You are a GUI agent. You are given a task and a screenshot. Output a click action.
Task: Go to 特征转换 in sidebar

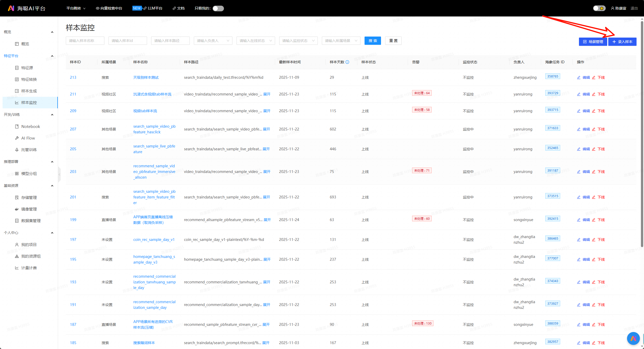[x=29, y=79]
